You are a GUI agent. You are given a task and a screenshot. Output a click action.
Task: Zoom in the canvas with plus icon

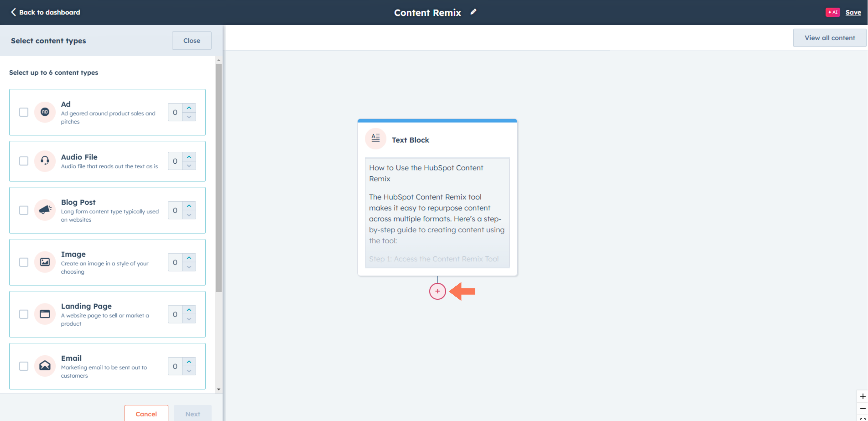(x=862, y=396)
